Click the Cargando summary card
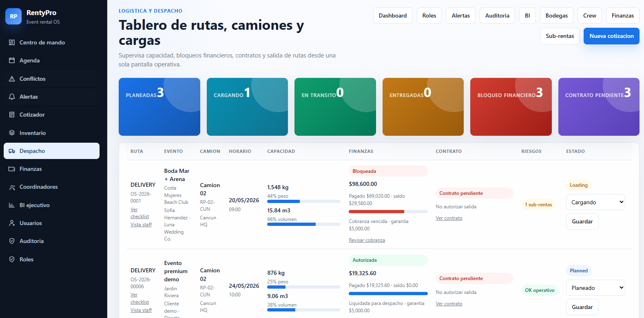This screenshot has height=318, width=644. pyautogui.click(x=247, y=107)
